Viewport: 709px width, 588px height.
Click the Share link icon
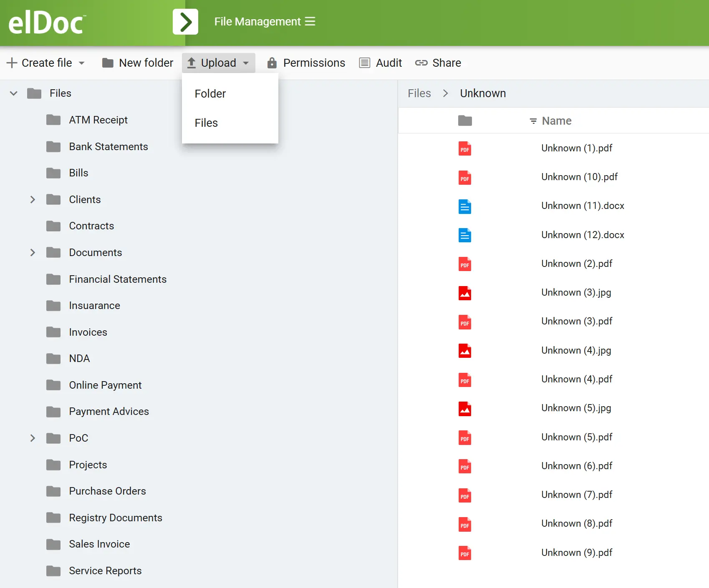421,63
